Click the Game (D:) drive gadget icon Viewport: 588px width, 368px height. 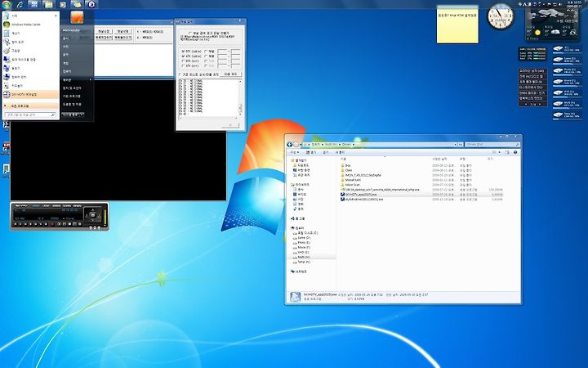click(559, 60)
